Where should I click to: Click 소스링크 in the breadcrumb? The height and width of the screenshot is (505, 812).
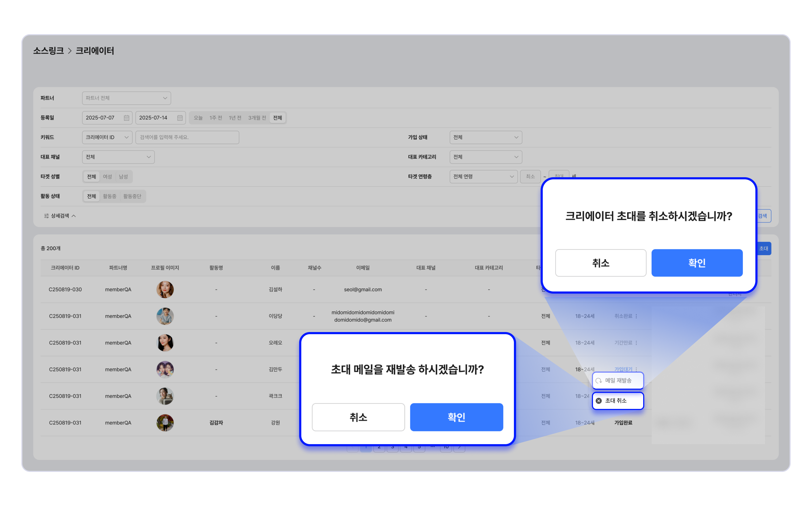tap(48, 51)
